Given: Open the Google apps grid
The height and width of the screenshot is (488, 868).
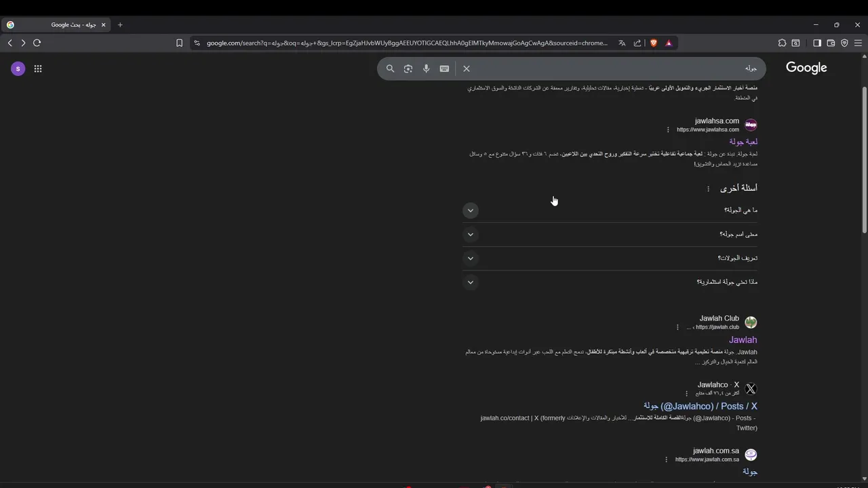Looking at the screenshot, I should tap(38, 68).
